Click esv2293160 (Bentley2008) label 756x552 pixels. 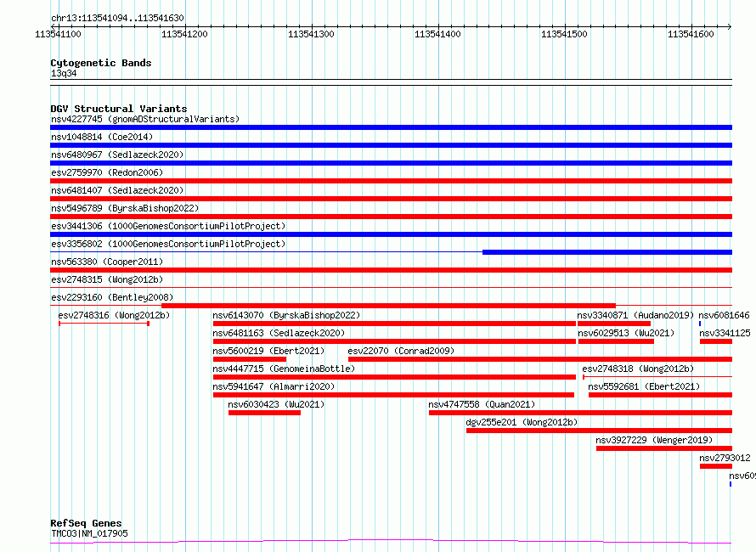pos(112,297)
